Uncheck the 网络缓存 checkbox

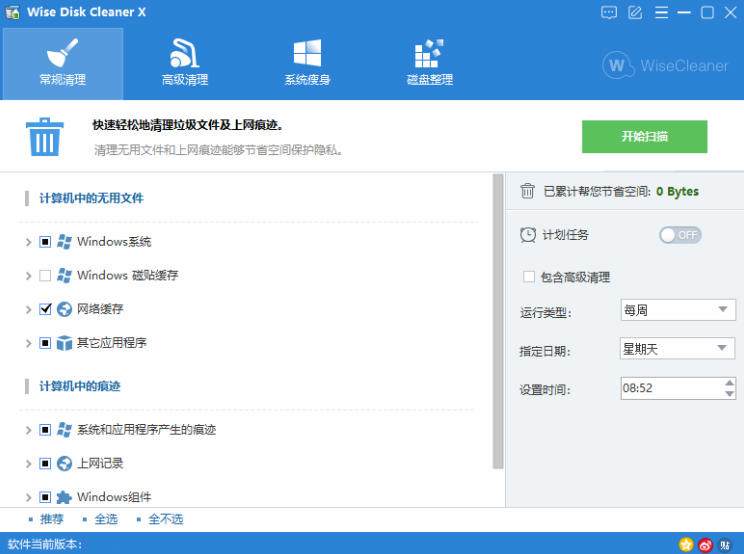click(x=45, y=310)
